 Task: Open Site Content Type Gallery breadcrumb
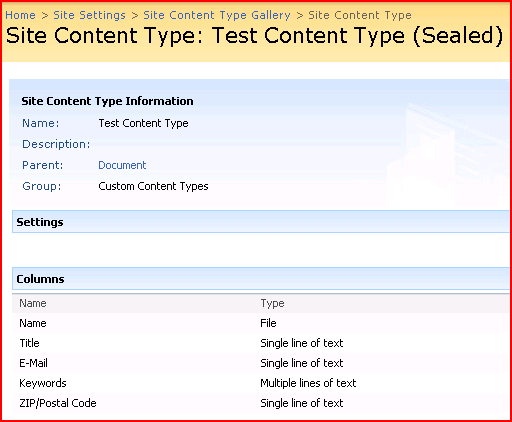click(217, 15)
